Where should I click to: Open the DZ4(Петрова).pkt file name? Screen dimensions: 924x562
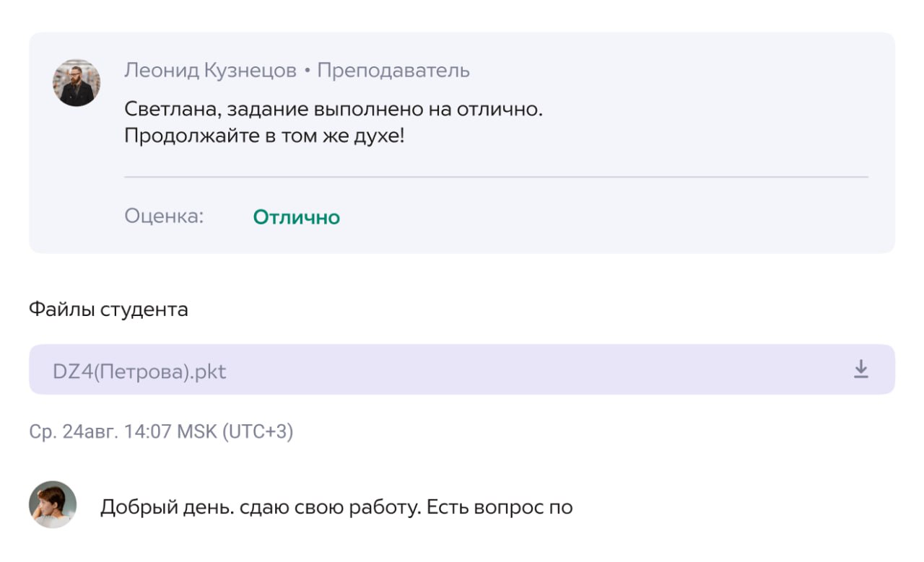click(139, 372)
